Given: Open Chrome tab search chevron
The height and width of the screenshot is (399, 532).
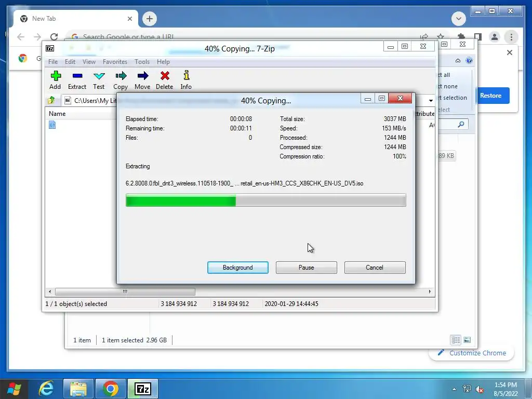Looking at the screenshot, I should click(x=459, y=19).
